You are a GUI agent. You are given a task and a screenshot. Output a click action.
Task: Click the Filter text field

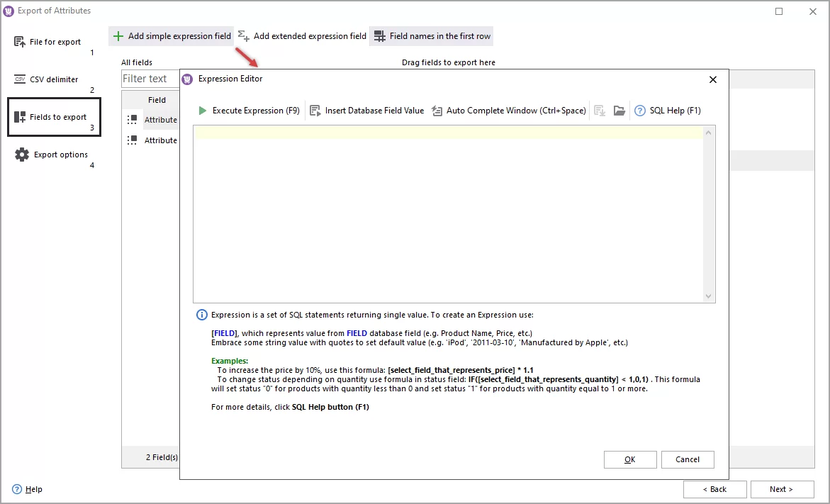pyautogui.click(x=146, y=79)
